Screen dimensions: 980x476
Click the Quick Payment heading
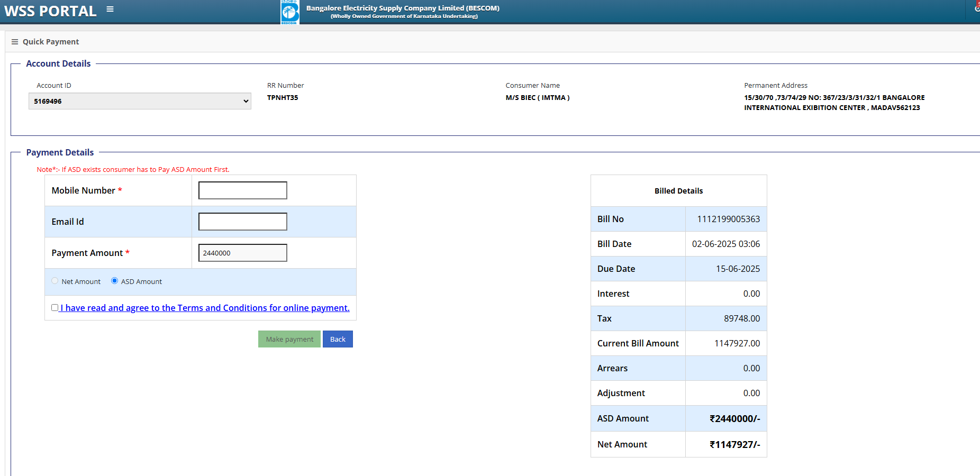coord(51,42)
